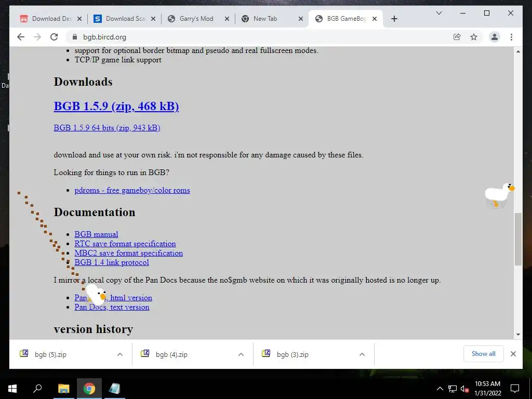Expand options for bgb (5).zip download
The height and width of the screenshot is (399, 532).
[120, 354]
